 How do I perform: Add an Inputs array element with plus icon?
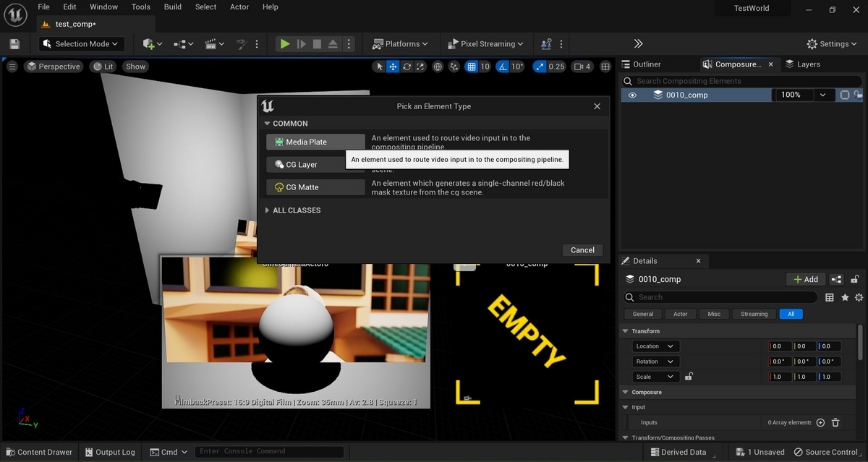820,423
